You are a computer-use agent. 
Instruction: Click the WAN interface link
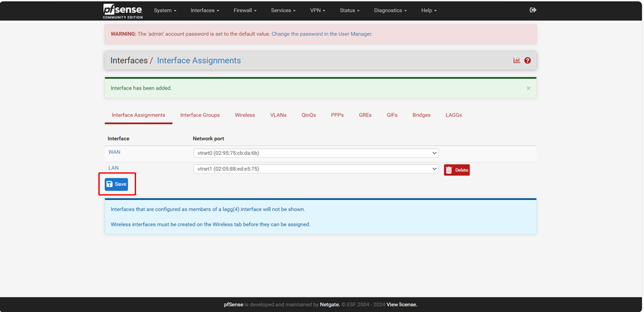114,152
